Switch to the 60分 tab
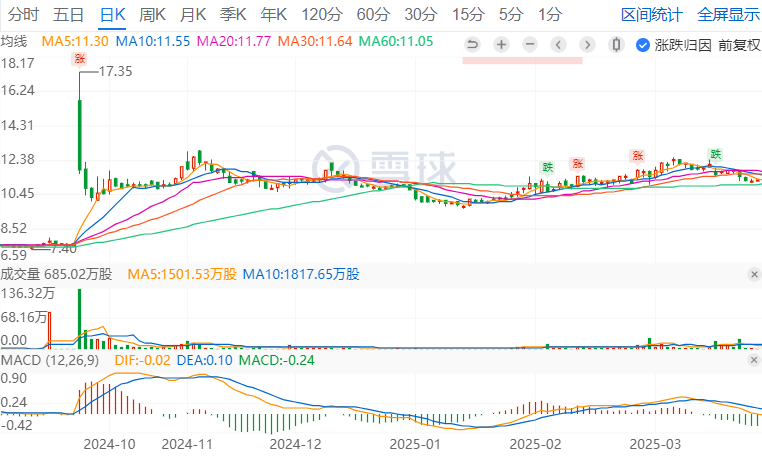Viewport: 762px width, 462px height. (373, 15)
